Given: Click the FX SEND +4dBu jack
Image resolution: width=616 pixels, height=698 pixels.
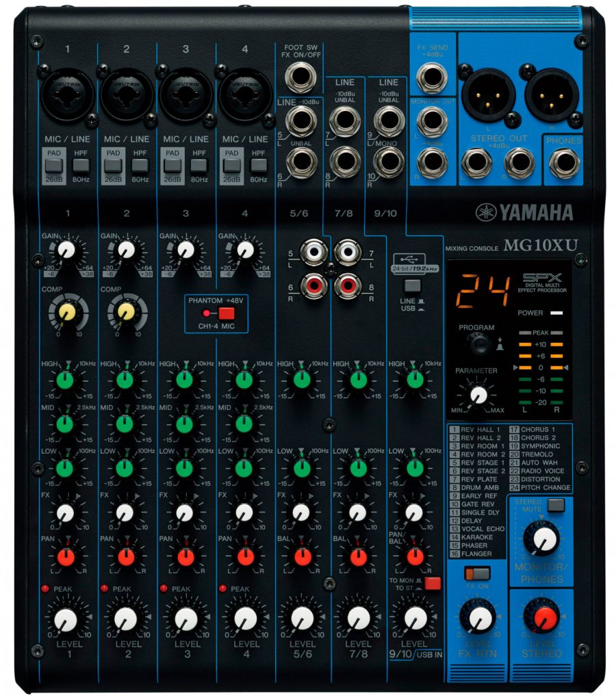Looking at the screenshot, I should [x=432, y=77].
